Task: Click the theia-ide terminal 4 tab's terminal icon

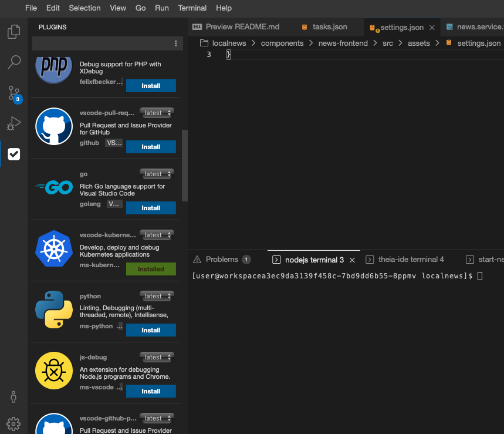Action: point(370,260)
